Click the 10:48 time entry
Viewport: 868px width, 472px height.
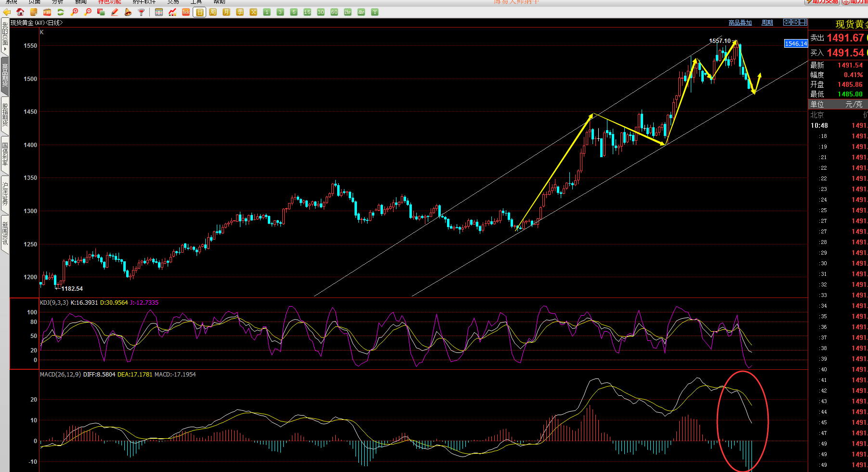click(x=819, y=125)
